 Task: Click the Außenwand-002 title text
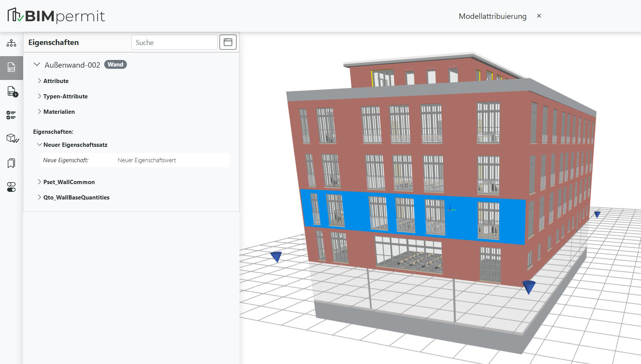[x=72, y=65]
